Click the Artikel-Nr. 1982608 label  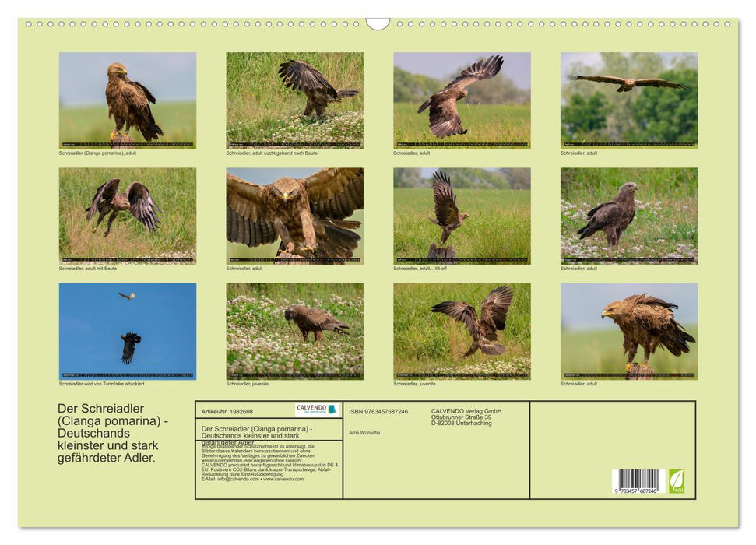point(227,411)
